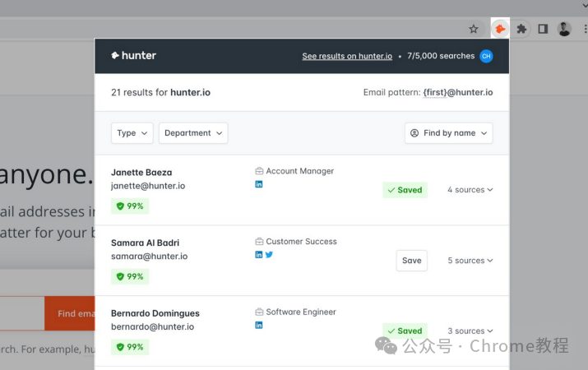Open the Department filter dropdown
The height and width of the screenshot is (370, 588).
pos(193,133)
